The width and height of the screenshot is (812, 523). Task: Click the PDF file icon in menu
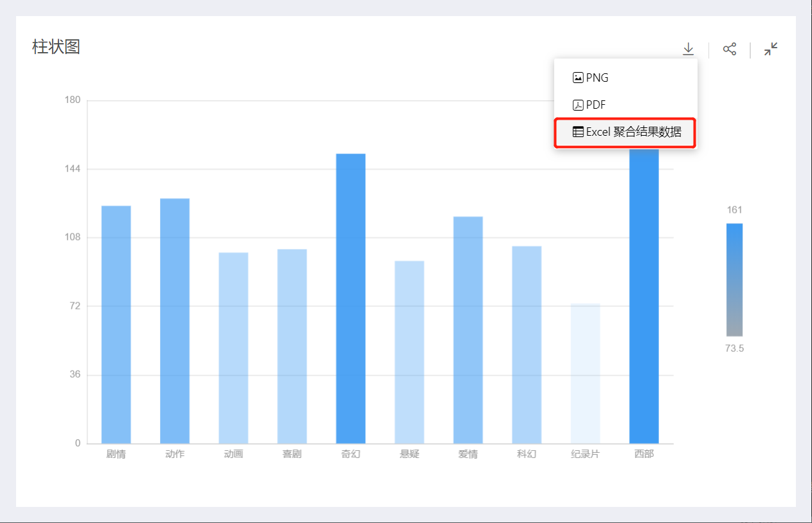point(578,105)
